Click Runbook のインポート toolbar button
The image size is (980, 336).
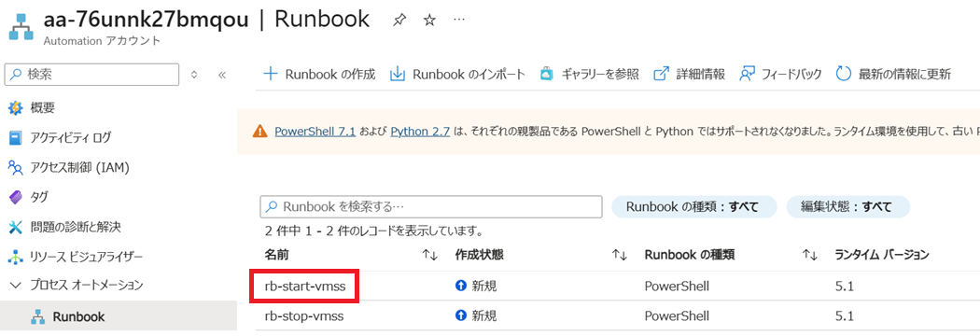pos(457,75)
